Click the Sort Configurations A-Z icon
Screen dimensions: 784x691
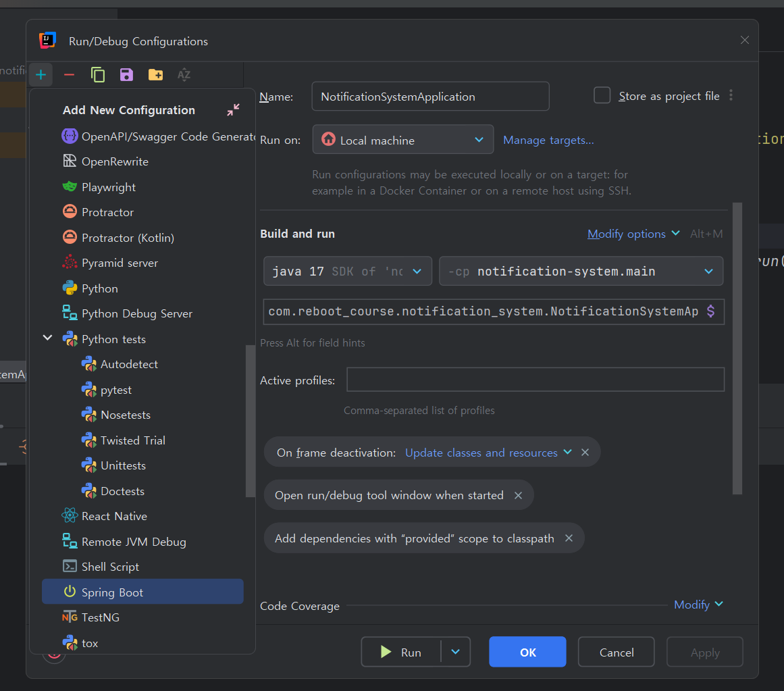tap(184, 75)
